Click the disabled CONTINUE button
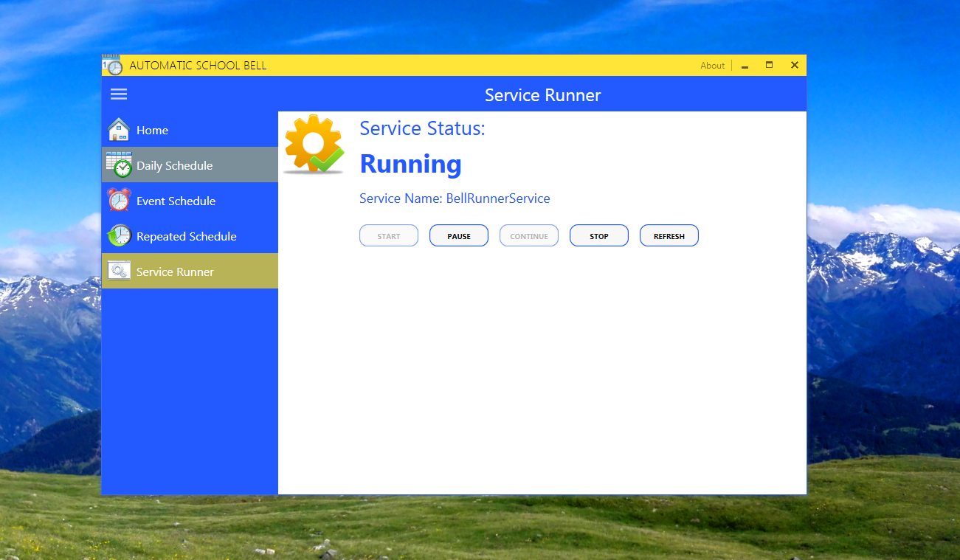 [528, 235]
